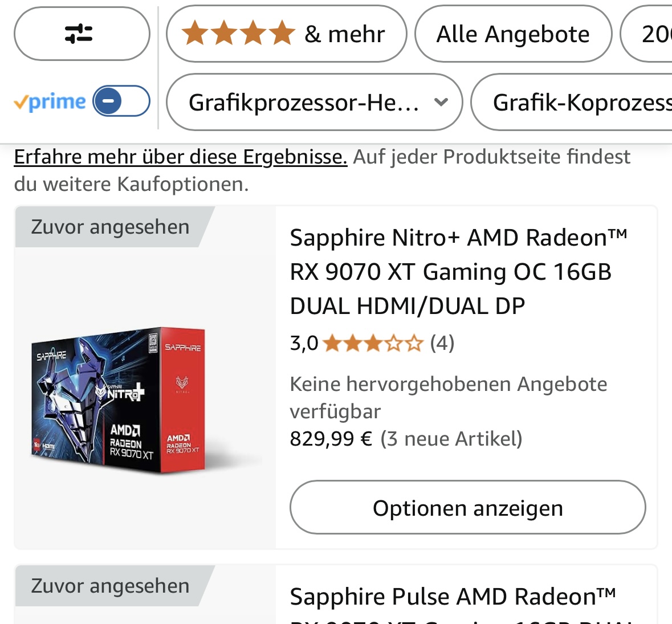Screen dimensions: 672x624
Task: Open the (4) reviews count
Action: 442,343
